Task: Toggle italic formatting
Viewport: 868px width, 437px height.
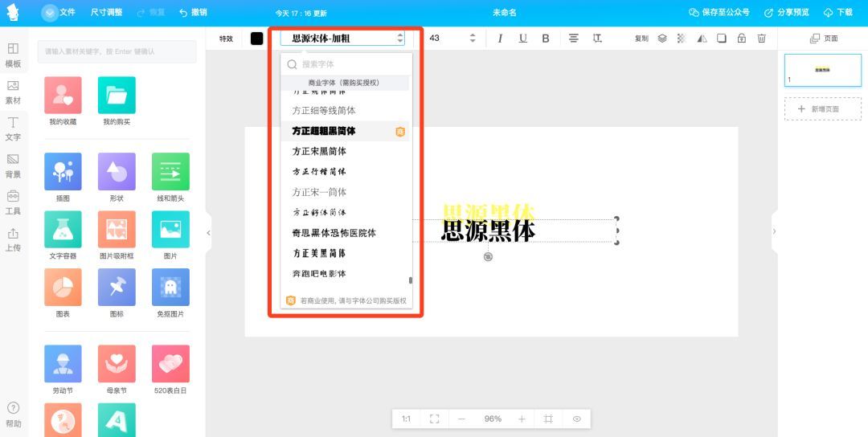Action: 501,39
